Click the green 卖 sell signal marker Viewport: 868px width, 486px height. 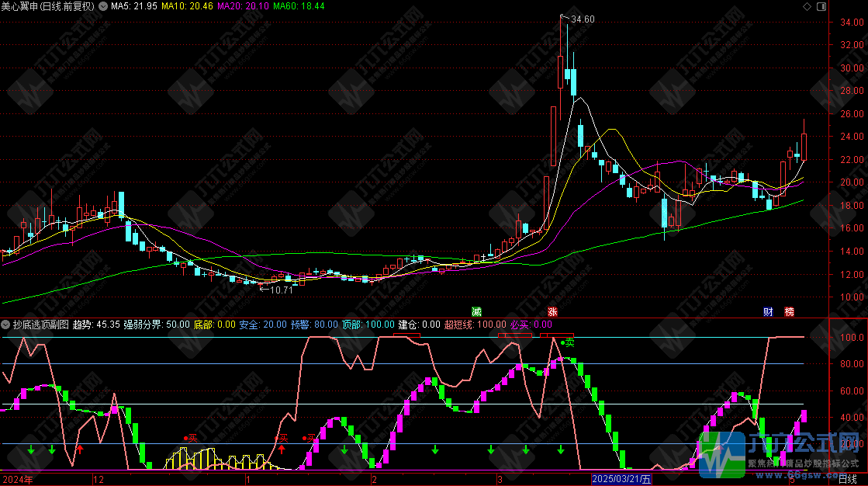click(x=567, y=342)
